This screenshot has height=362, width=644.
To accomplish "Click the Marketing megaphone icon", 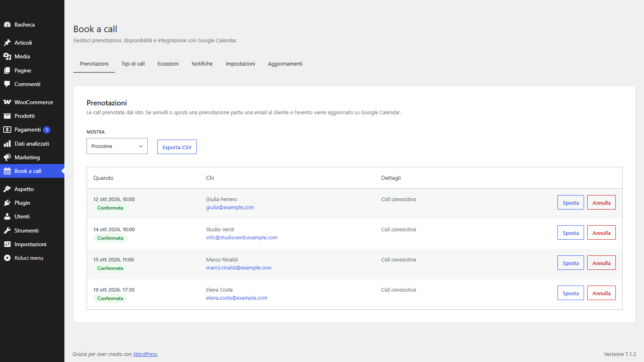I will click(7, 157).
